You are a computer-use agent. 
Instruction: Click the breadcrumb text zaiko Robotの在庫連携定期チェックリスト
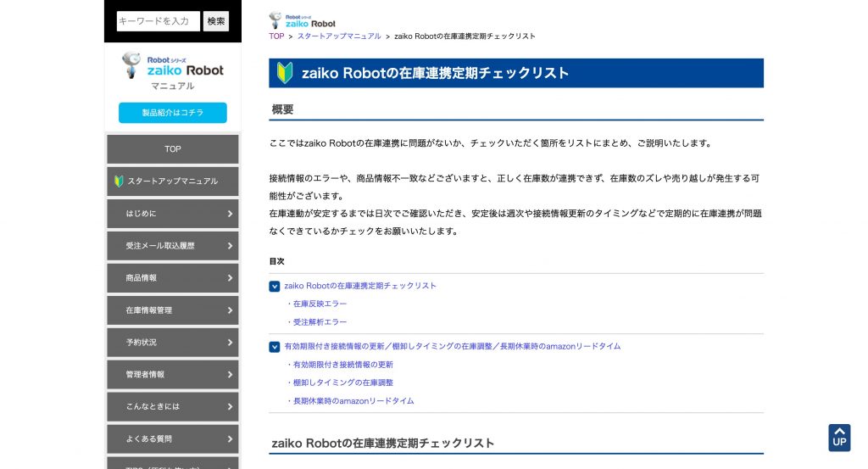click(x=465, y=36)
